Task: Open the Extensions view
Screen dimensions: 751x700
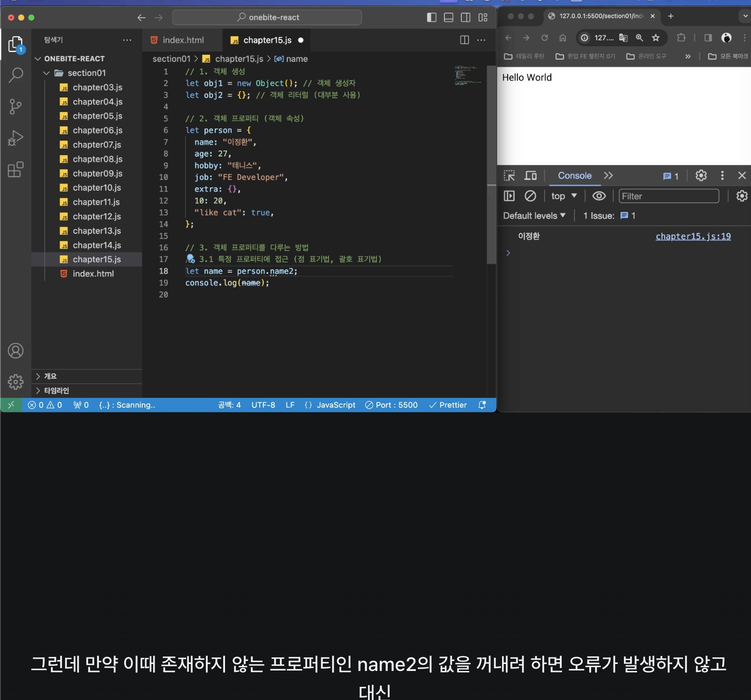Action: [x=16, y=170]
